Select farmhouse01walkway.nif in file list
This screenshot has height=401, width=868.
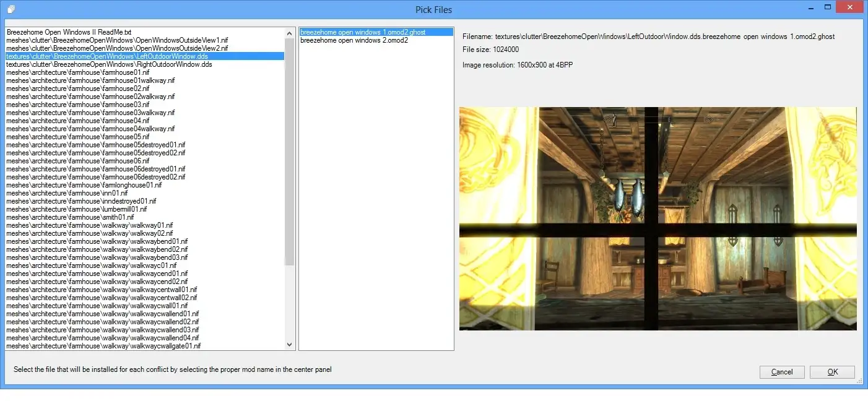click(90, 80)
